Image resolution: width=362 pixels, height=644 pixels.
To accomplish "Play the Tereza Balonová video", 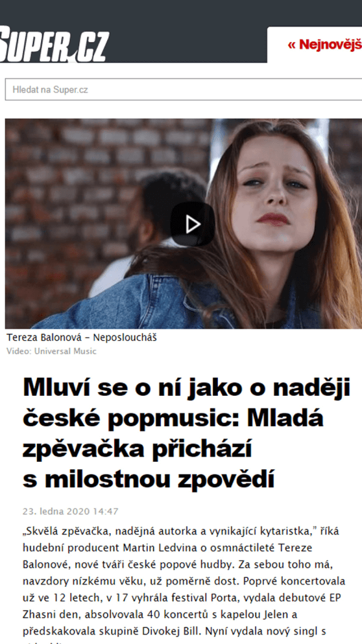I will point(193,224).
